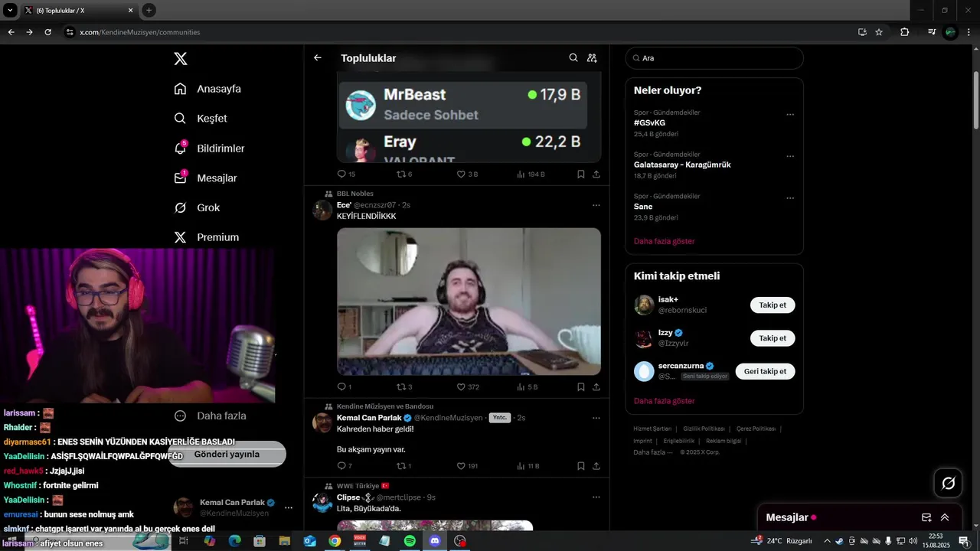Open Discord from the taskbar
The width and height of the screenshot is (980, 551).
[435, 541]
